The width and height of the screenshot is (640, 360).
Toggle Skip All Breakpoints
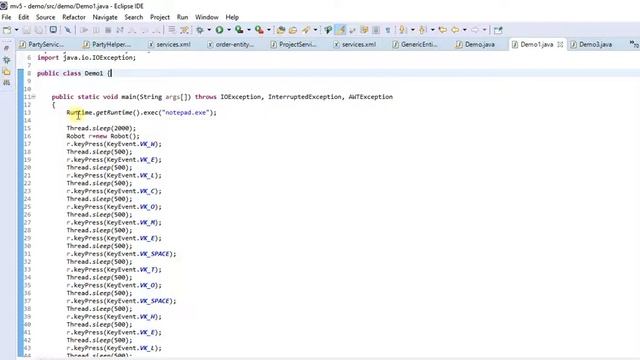click(x=67, y=30)
